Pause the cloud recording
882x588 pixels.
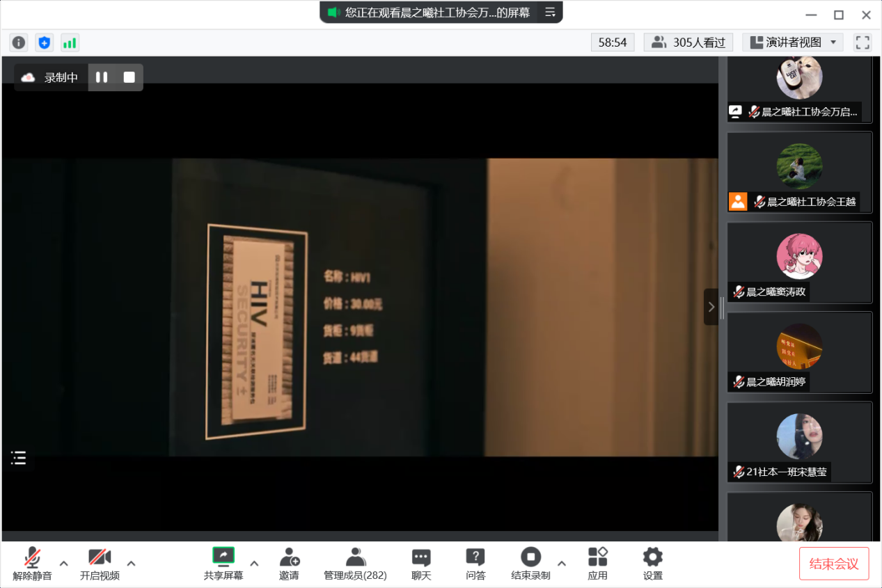pos(102,77)
